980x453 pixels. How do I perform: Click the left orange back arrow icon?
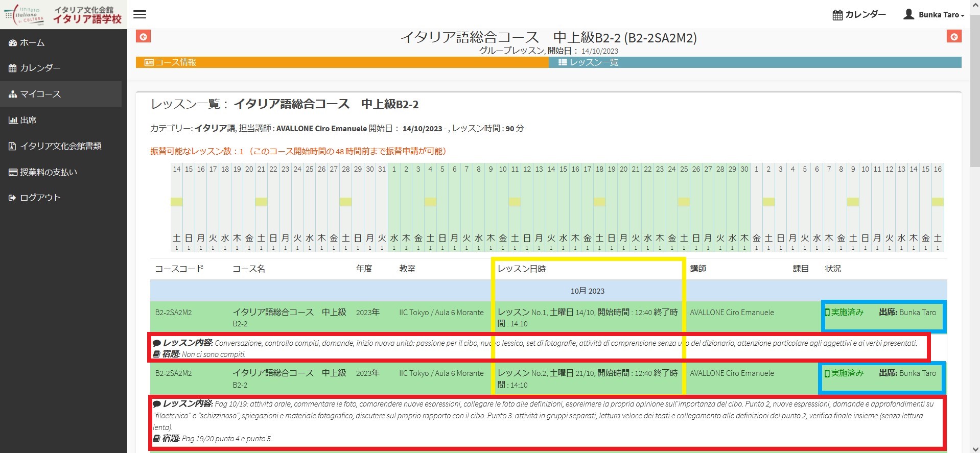[144, 36]
